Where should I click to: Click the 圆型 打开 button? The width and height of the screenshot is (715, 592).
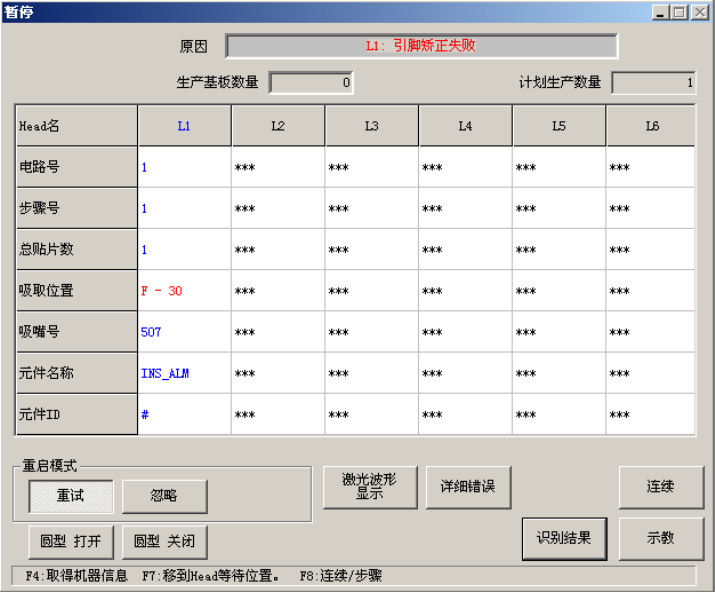click(x=71, y=542)
